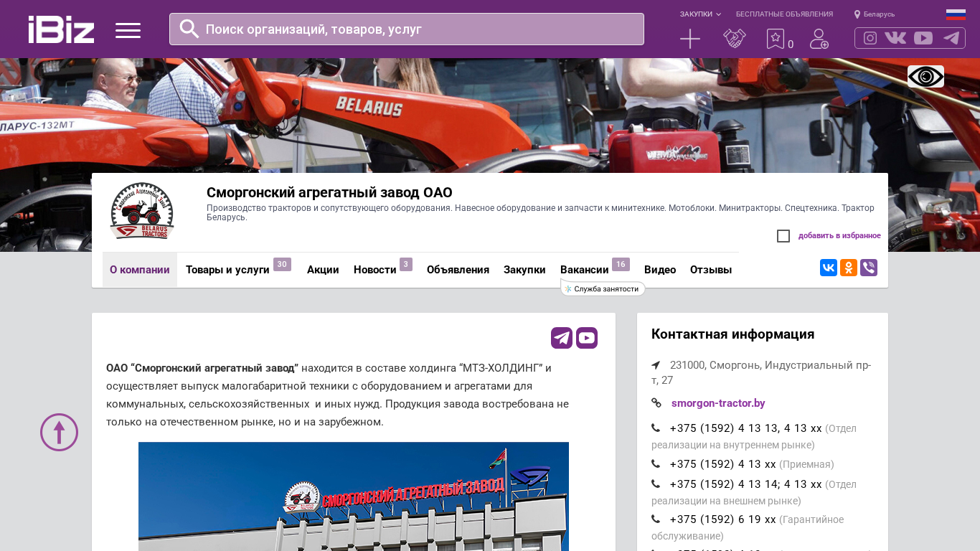980x551 pixels.
Task: Click the plus add icon in header
Action: pos(690,39)
